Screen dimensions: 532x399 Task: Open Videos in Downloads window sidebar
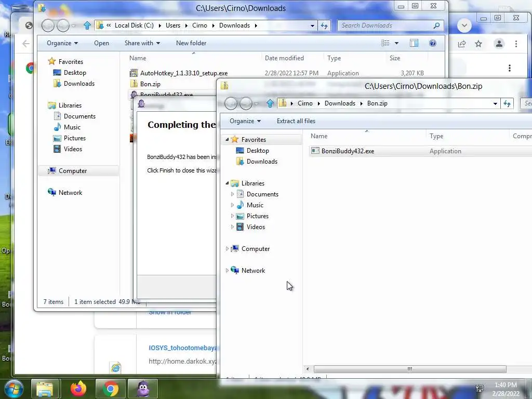point(73,149)
